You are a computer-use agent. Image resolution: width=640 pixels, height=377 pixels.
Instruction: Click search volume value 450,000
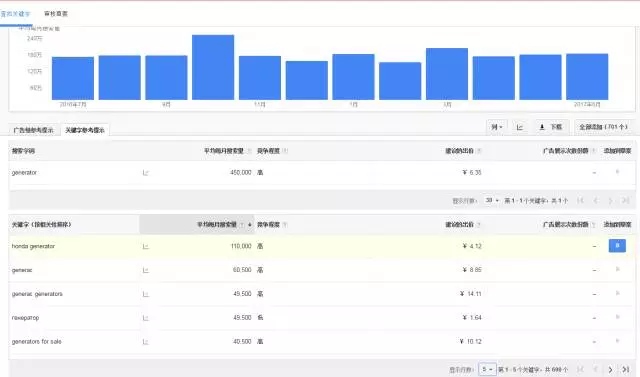click(241, 173)
